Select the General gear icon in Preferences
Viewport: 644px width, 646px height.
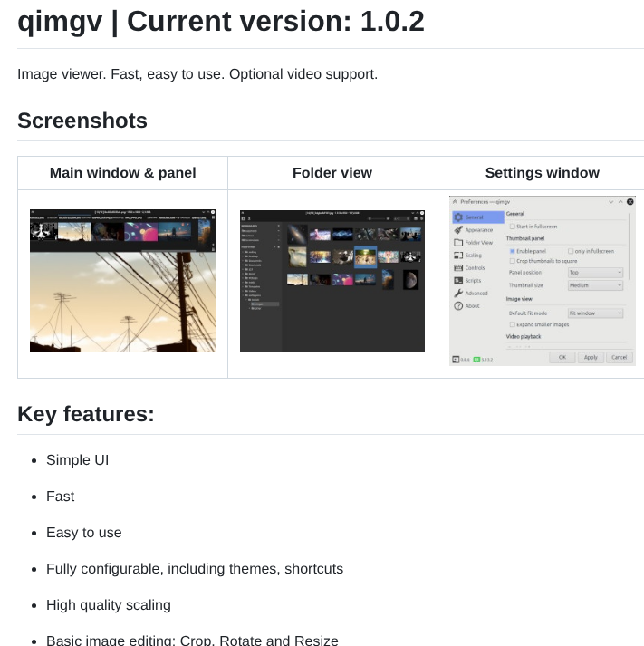coord(458,217)
